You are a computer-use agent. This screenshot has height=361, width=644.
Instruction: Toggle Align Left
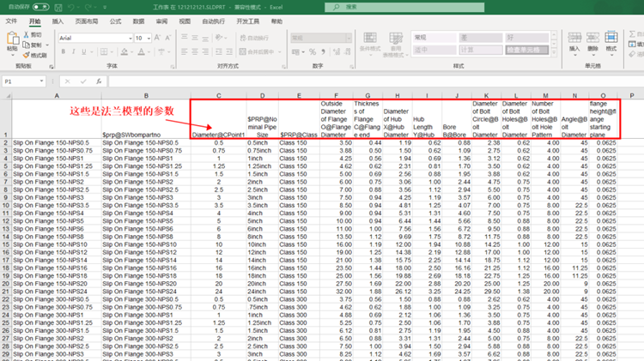coord(185,51)
